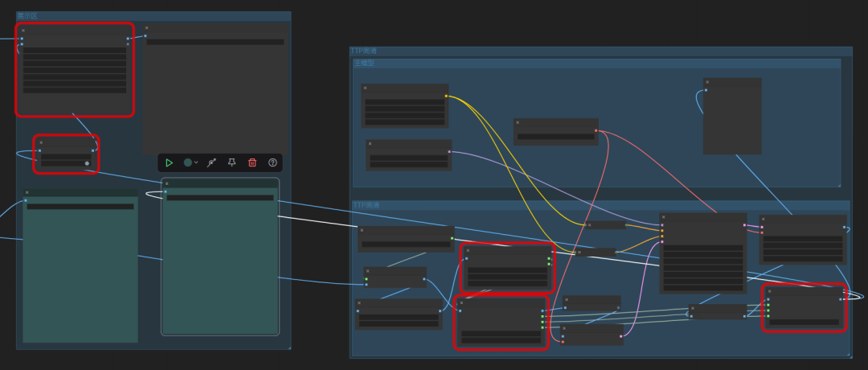Delete the selected node using the red trash icon
The image size is (868, 370).
252,162
